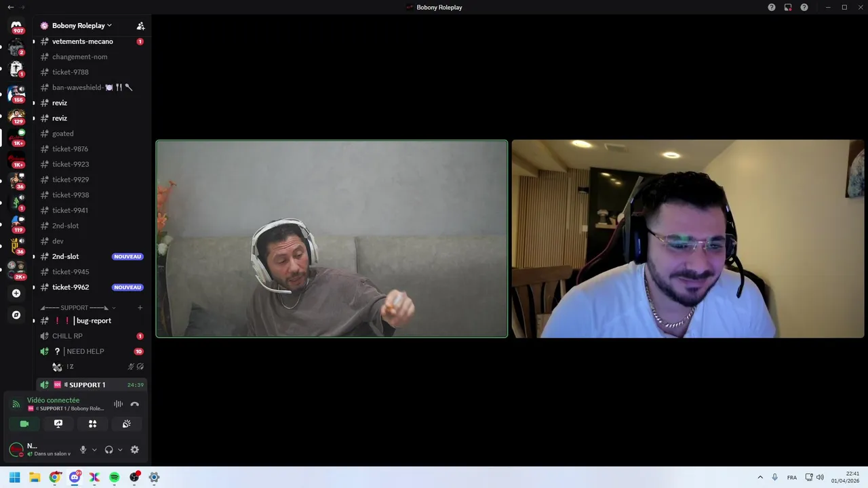Join the NEED HELP voice channel

click(92, 351)
